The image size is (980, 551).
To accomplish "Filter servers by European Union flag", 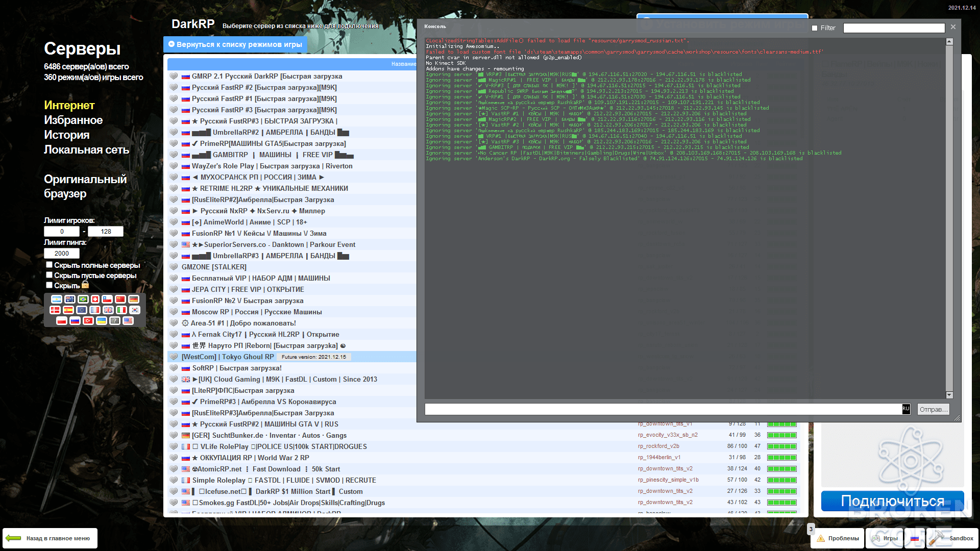I will click(x=82, y=310).
